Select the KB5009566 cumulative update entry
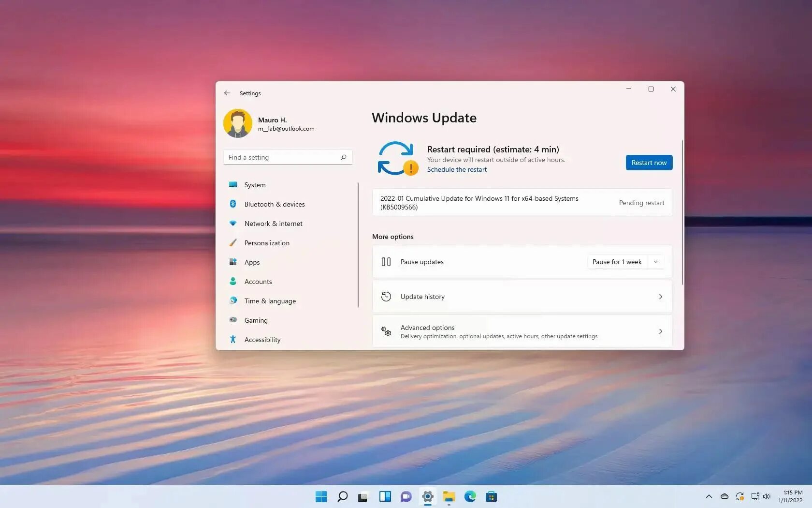This screenshot has width=812, height=508. (x=522, y=203)
